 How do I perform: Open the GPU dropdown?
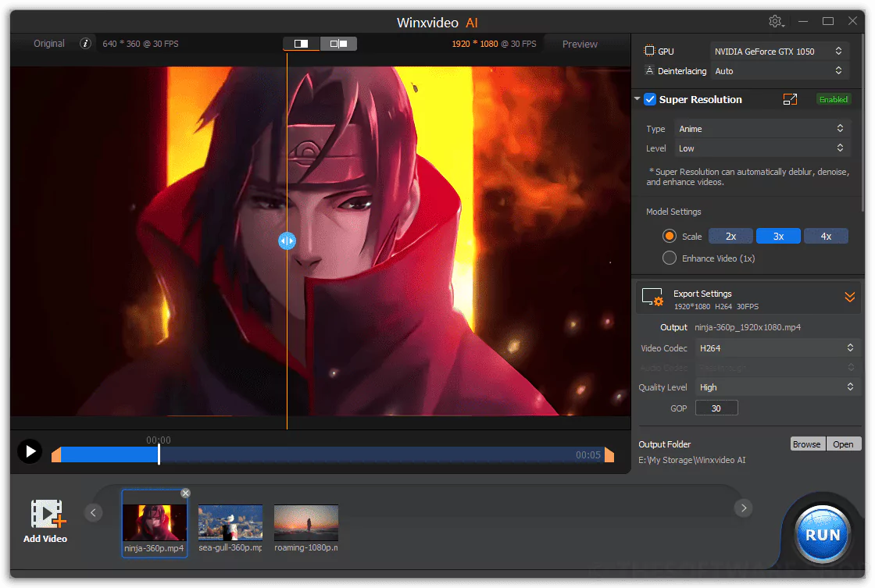(x=778, y=51)
